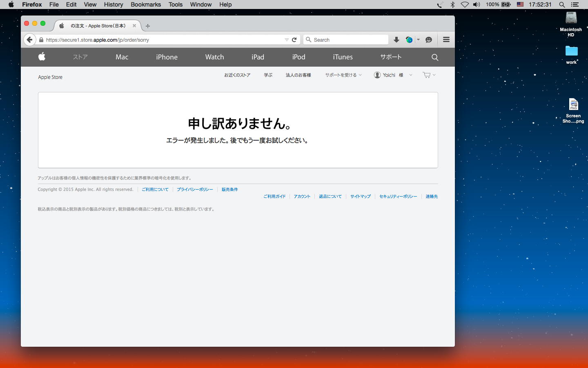Click the phone icon in menu bar
The height and width of the screenshot is (368, 588).
click(440, 4)
